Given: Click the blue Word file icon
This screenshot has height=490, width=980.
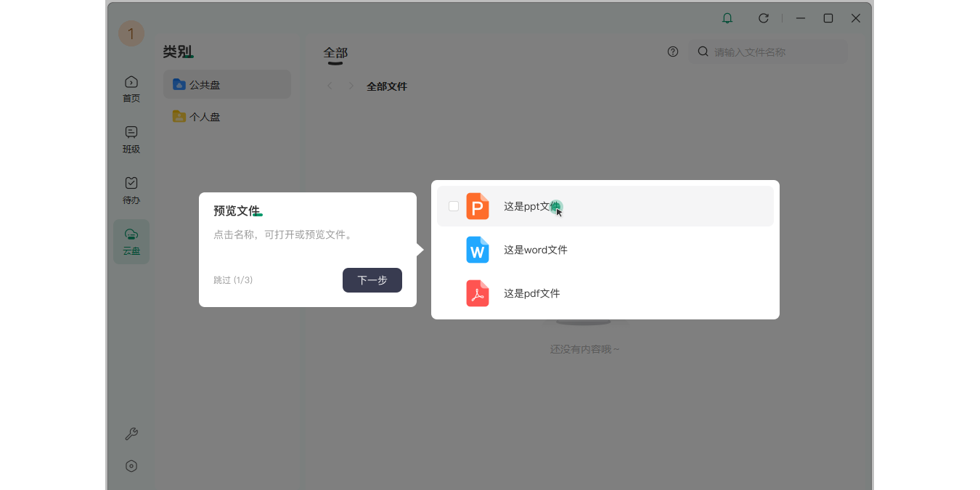Looking at the screenshot, I should coord(478,250).
